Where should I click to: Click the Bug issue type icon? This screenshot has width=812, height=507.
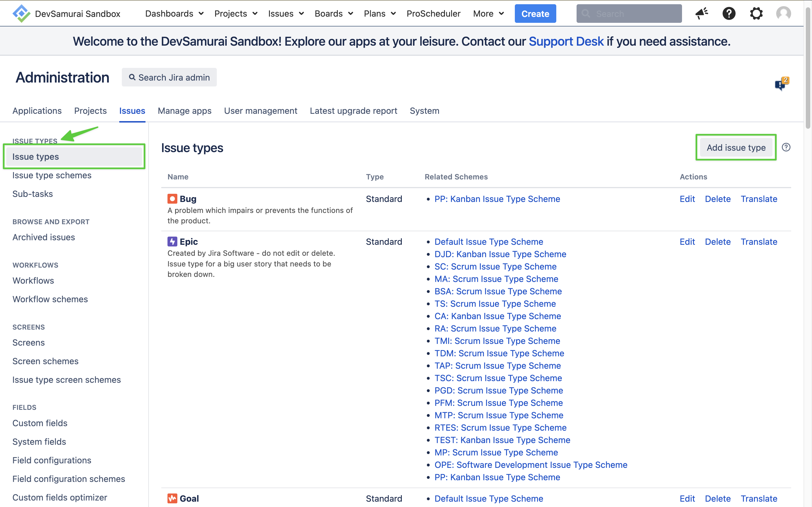pyautogui.click(x=172, y=199)
